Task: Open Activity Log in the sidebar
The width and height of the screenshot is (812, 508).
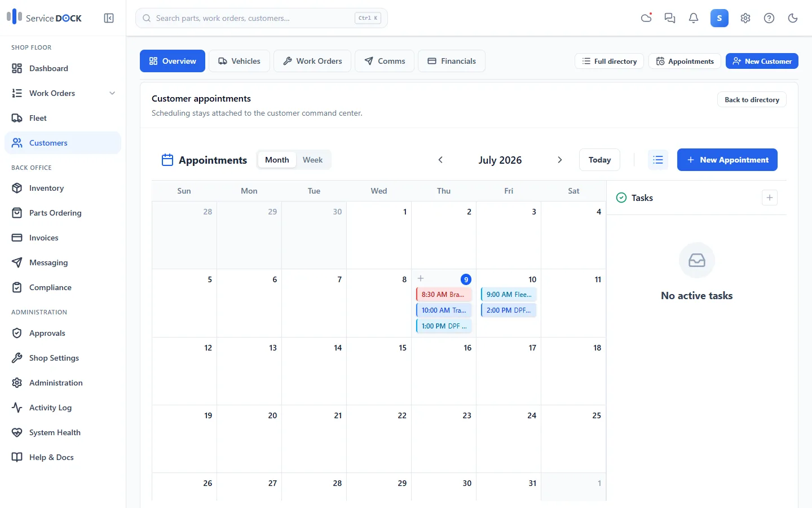Action: coord(63,408)
